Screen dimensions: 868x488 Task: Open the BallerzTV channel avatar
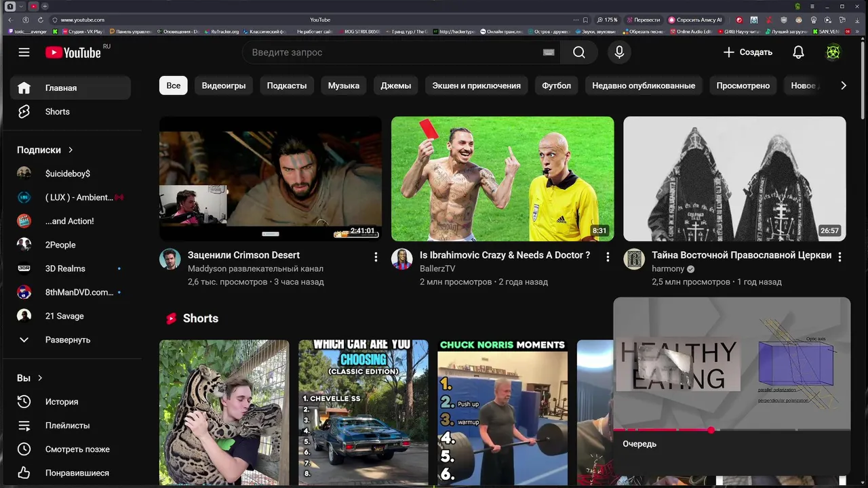click(402, 259)
